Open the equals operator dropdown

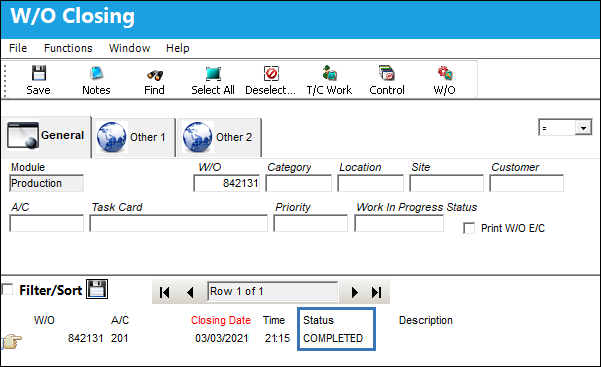[583, 128]
